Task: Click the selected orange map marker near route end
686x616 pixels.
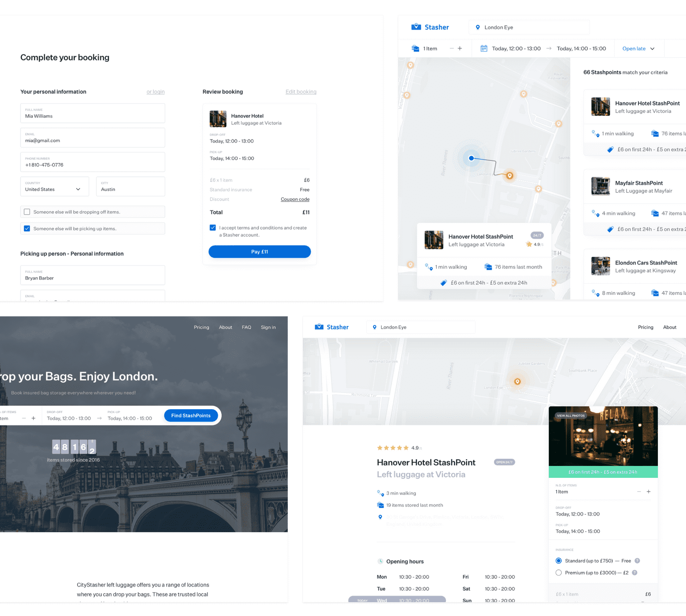Action: click(x=510, y=176)
